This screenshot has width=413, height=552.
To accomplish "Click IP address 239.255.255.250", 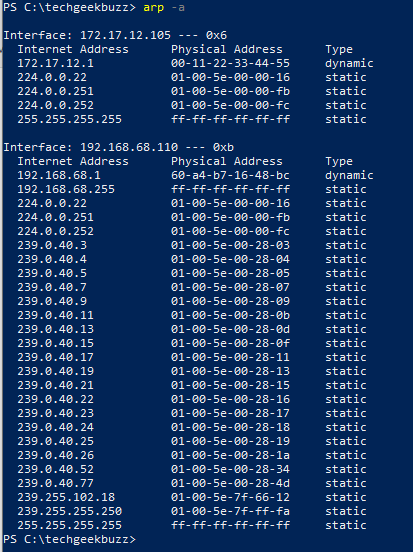I will pyautogui.click(x=69, y=511).
